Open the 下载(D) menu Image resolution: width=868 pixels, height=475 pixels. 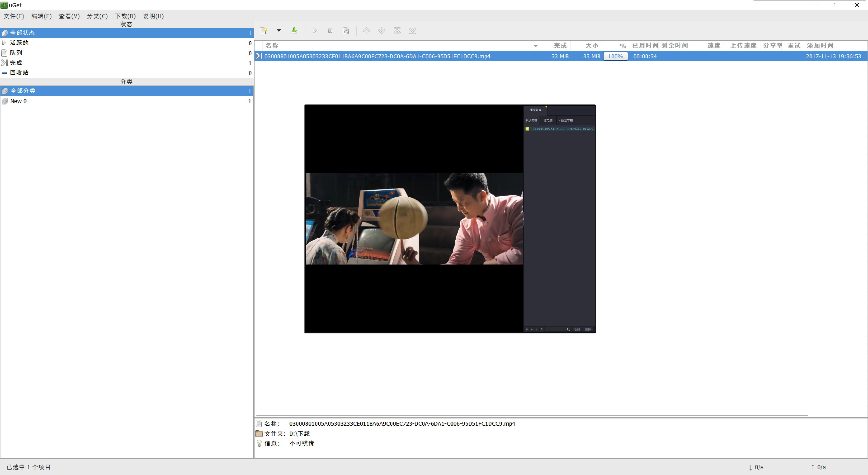pos(125,16)
